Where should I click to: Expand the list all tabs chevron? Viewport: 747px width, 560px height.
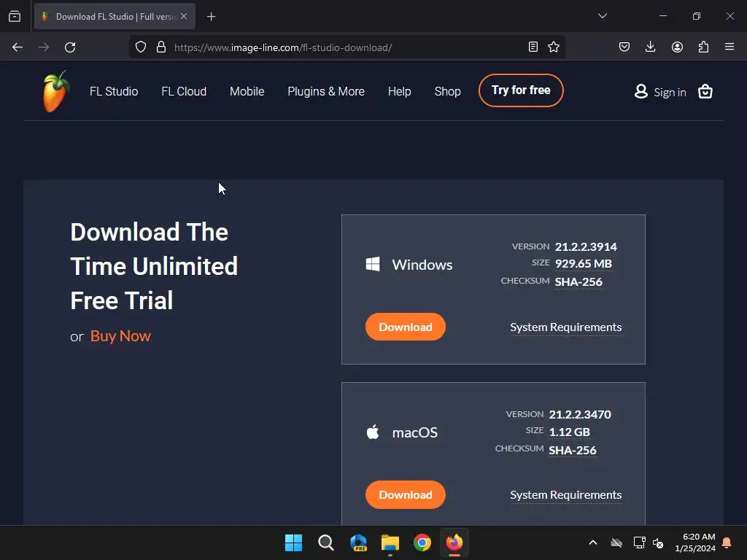603,16
